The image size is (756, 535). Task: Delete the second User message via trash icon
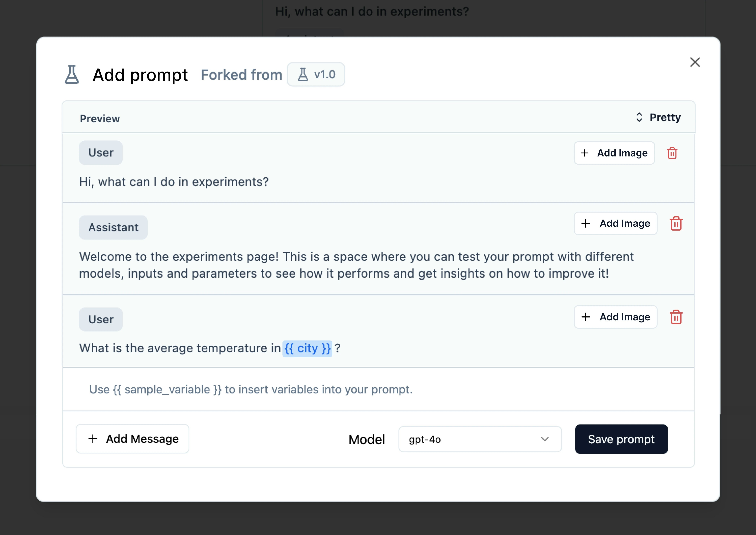676,317
